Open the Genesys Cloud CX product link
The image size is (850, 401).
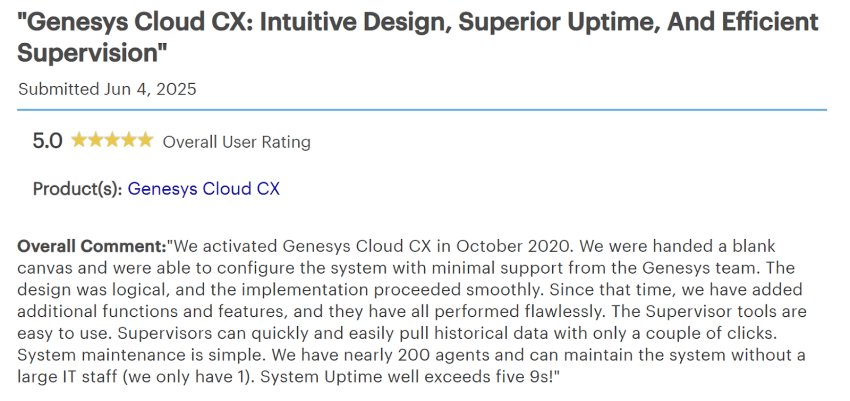point(204,188)
